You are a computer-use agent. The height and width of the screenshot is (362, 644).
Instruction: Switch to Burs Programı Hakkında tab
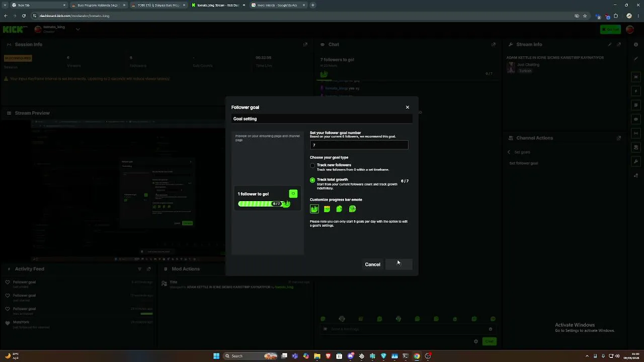(98, 5)
